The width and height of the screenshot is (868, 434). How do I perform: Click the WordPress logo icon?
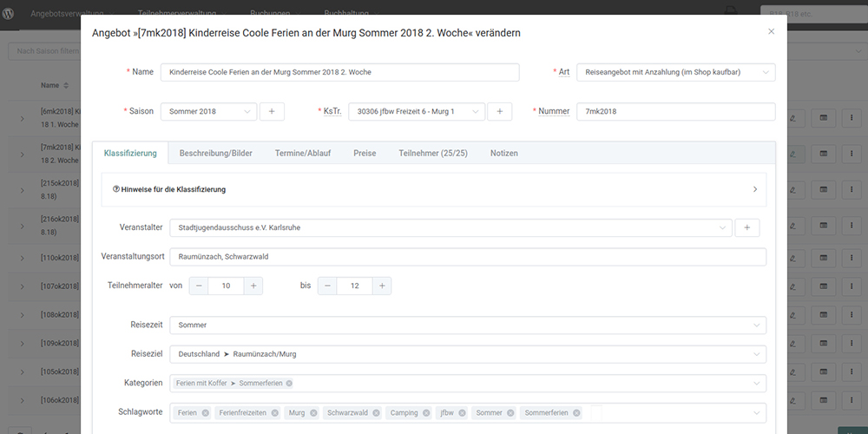click(x=9, y=13)
